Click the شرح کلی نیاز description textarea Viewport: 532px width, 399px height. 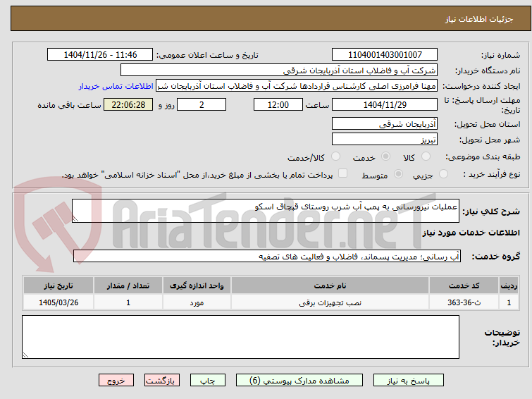click(266, 211)
